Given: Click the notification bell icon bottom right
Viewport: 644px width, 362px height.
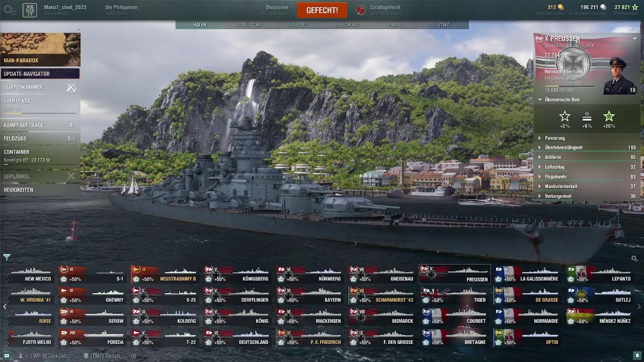Looking at the screenshot, I should point(636,355).
